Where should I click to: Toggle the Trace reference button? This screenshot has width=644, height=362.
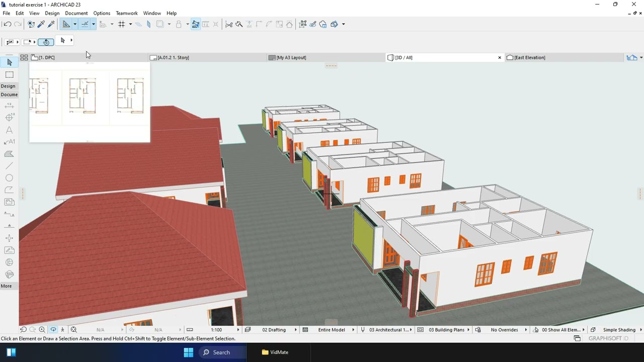tap(160, 24)
